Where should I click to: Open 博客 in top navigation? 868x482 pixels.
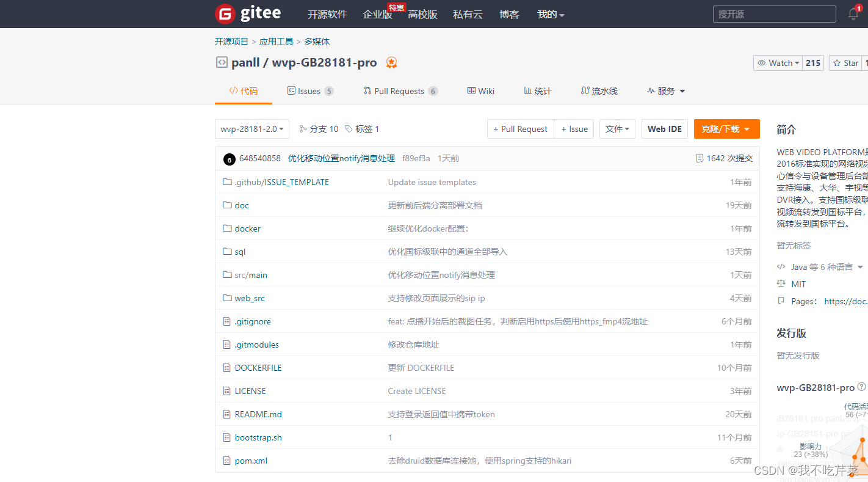(x=509, y=15)
